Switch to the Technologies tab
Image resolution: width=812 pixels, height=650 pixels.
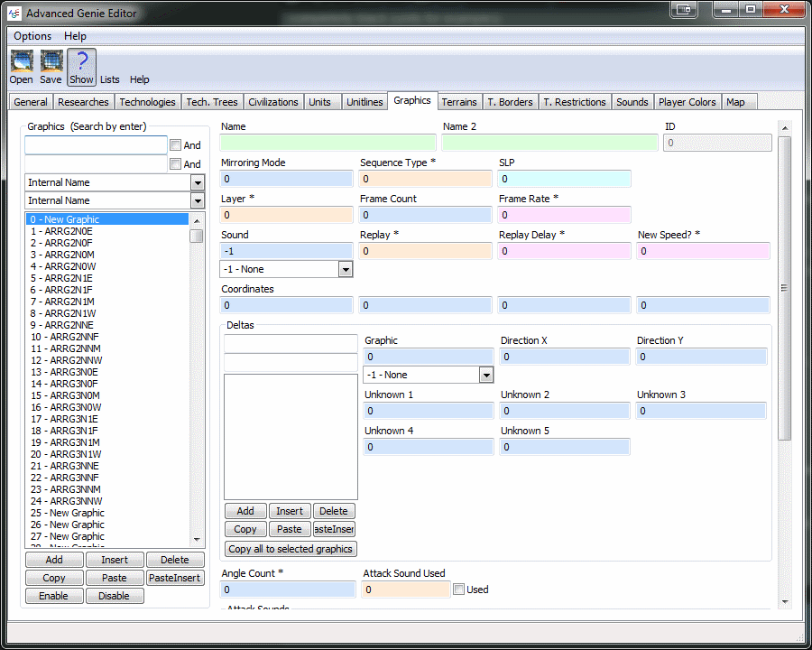[148, 102]
